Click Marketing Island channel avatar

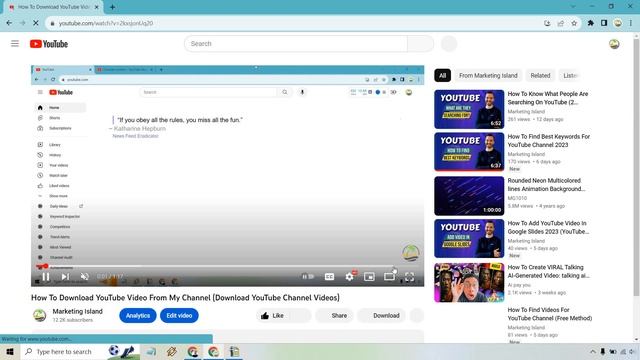tap(39, 315)
